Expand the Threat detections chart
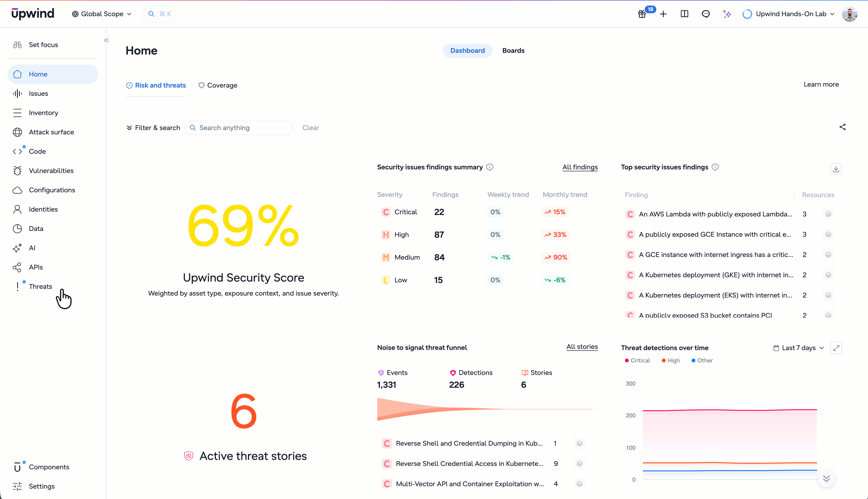The height and width of the screenshot is (499, 868). click(x=836, y=348)
